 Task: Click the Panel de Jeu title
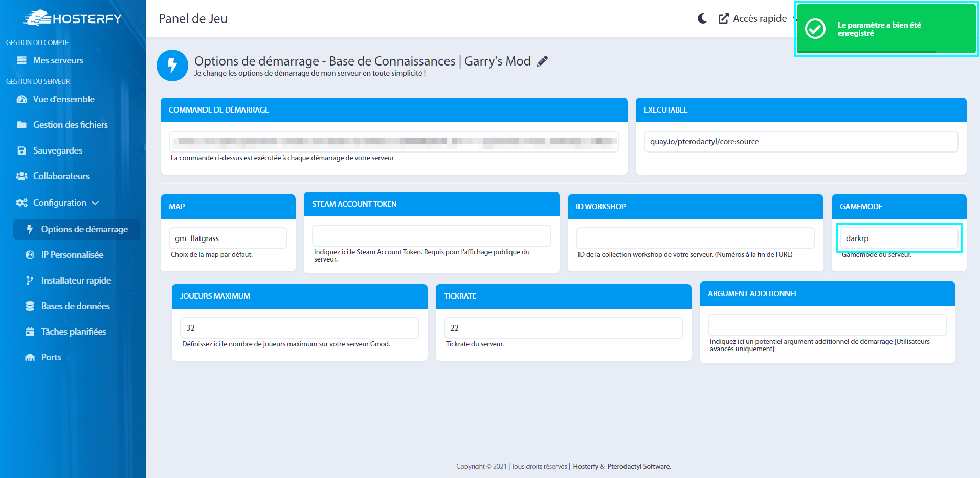click(193, 18)
